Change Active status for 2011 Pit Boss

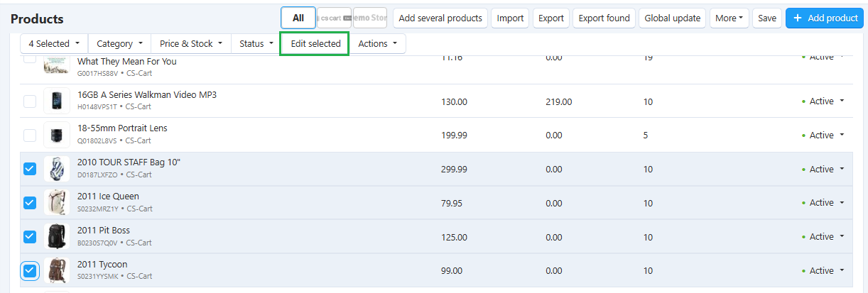(x=824, y=236)
